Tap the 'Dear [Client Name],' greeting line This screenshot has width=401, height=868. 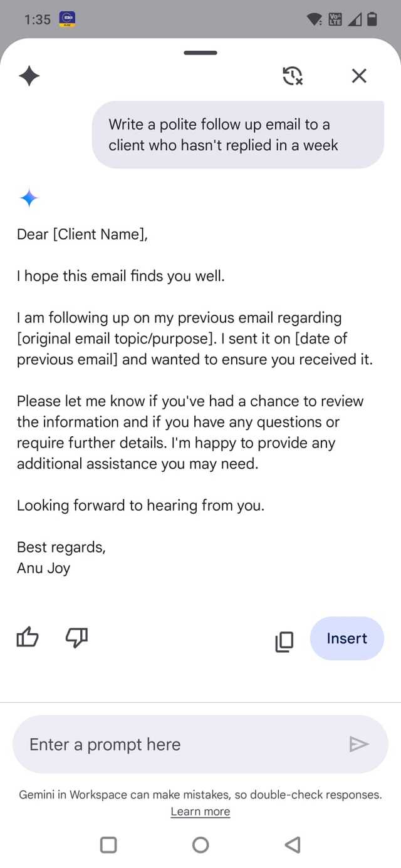(82, 234)
